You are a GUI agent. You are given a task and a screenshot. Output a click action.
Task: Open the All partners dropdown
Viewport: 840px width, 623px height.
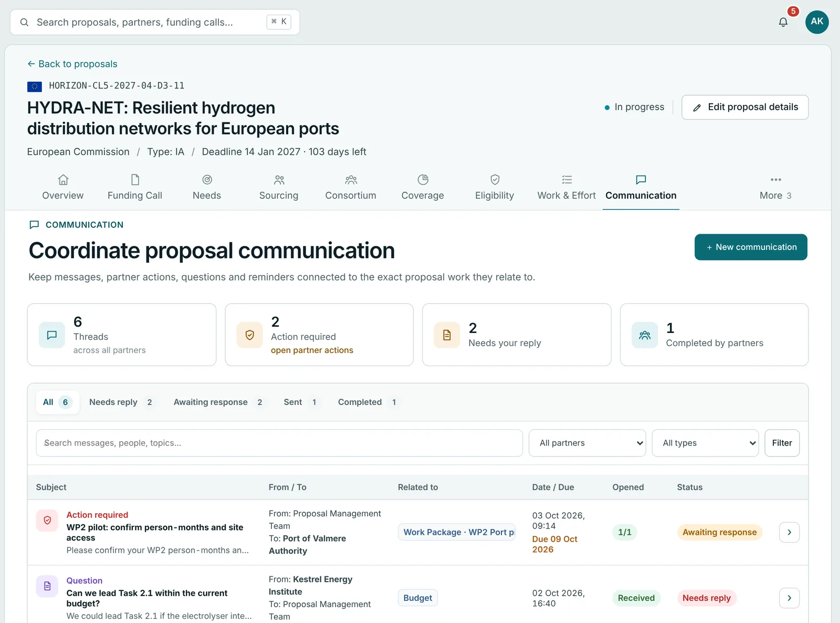pyautogui.click(x=587, y=443)
